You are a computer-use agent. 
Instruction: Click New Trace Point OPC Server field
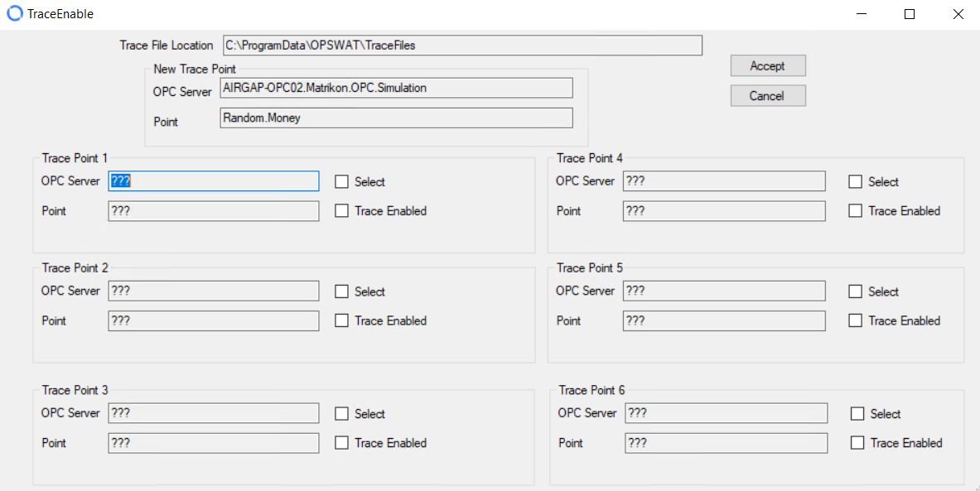[396, 88]
